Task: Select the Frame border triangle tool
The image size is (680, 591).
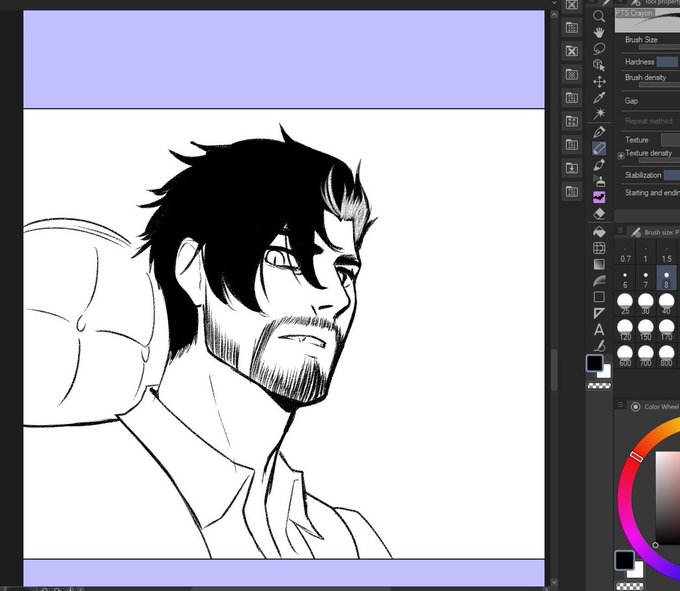Action: click(x=599, y=313)
